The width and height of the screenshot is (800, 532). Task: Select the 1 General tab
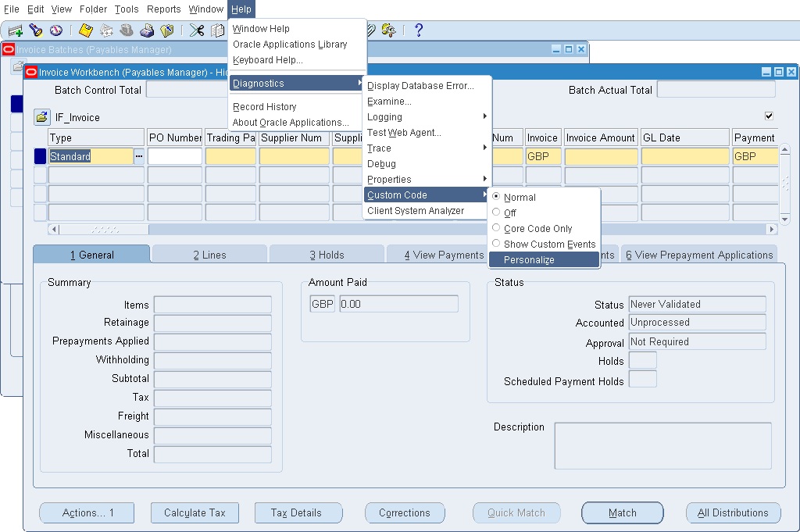92,255
